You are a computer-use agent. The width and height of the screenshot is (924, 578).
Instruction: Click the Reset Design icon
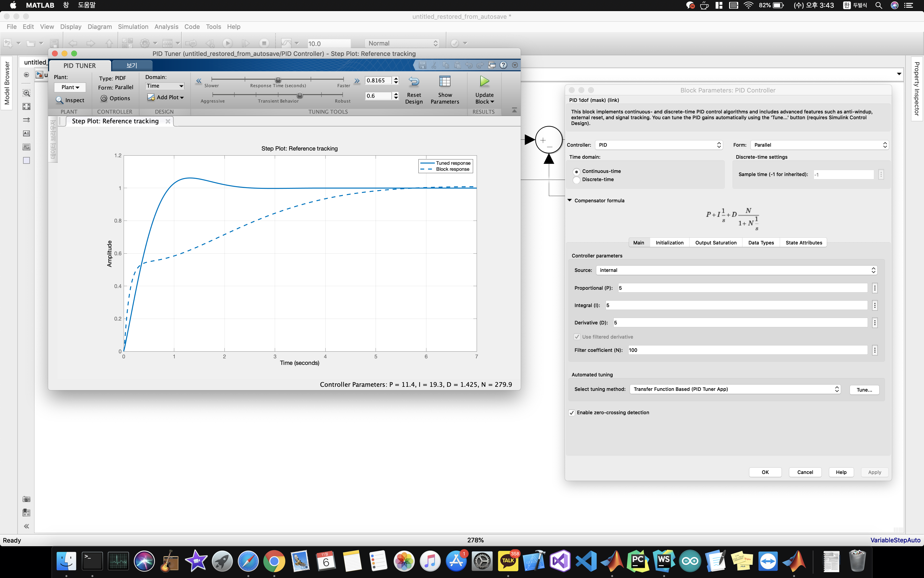[x=414, y=81]
